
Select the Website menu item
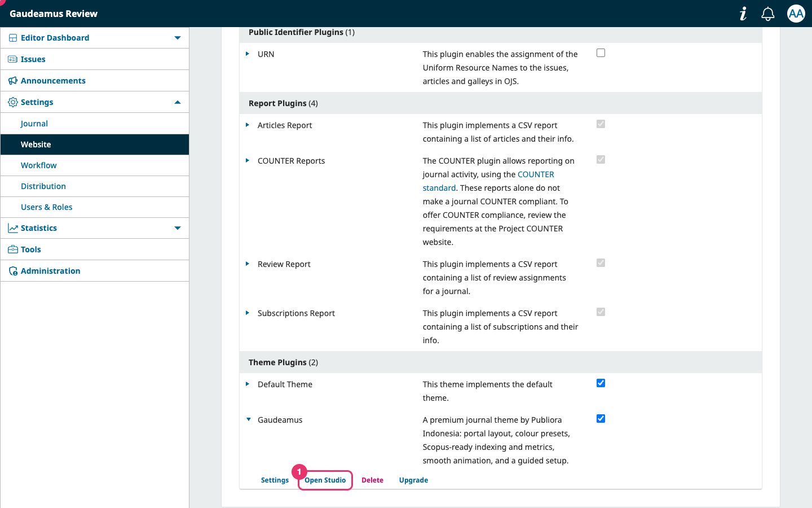(x=95, y=144)
